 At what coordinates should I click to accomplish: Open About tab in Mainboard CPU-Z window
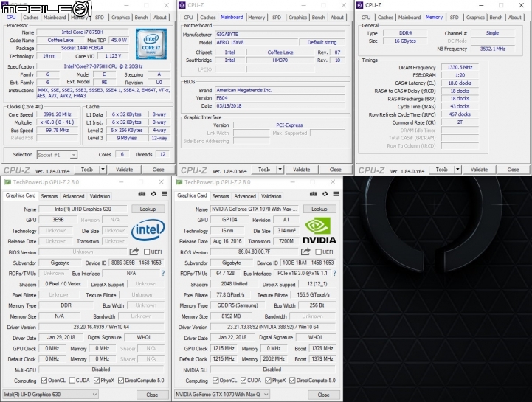click(x=337, y=17)
